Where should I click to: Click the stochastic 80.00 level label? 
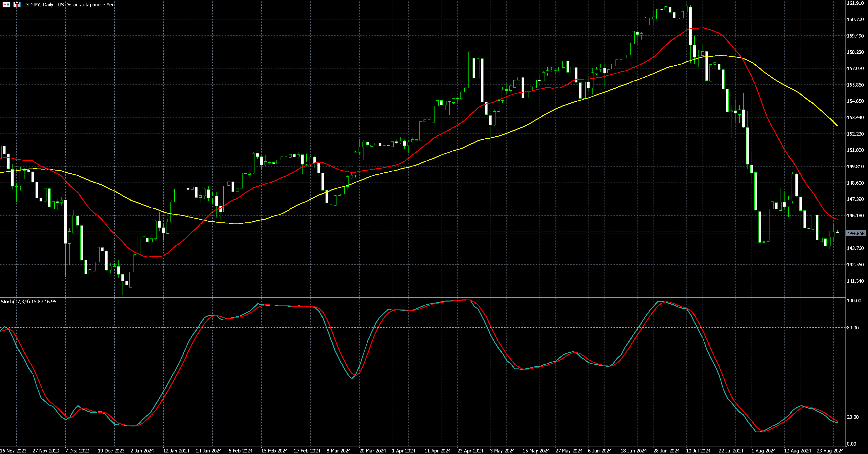pos(852,328)
